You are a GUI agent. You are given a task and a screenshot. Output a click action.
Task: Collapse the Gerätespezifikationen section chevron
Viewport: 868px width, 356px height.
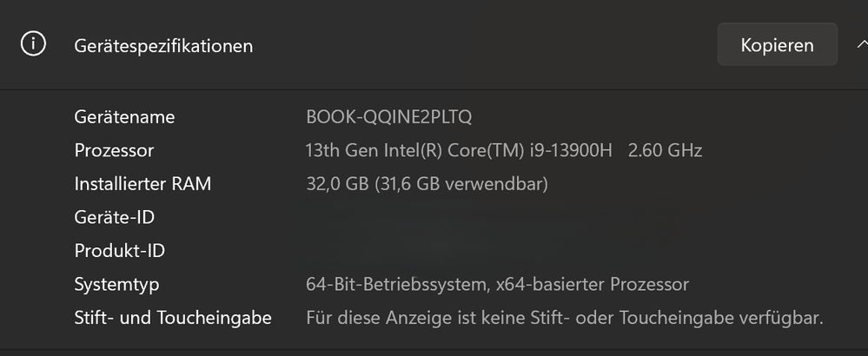pyautogui.click(x=862, y=44)
